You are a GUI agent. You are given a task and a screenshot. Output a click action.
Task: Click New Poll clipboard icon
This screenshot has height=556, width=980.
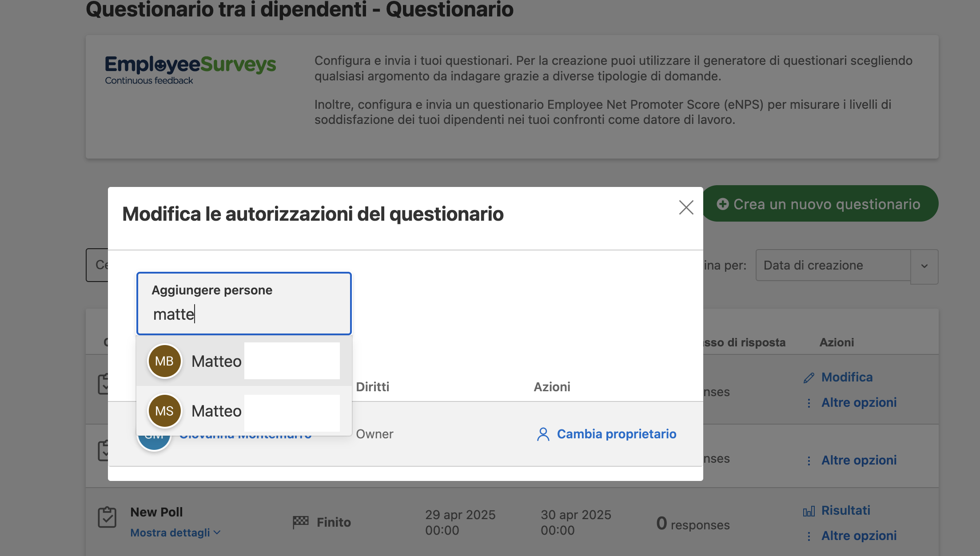(107, 517)
